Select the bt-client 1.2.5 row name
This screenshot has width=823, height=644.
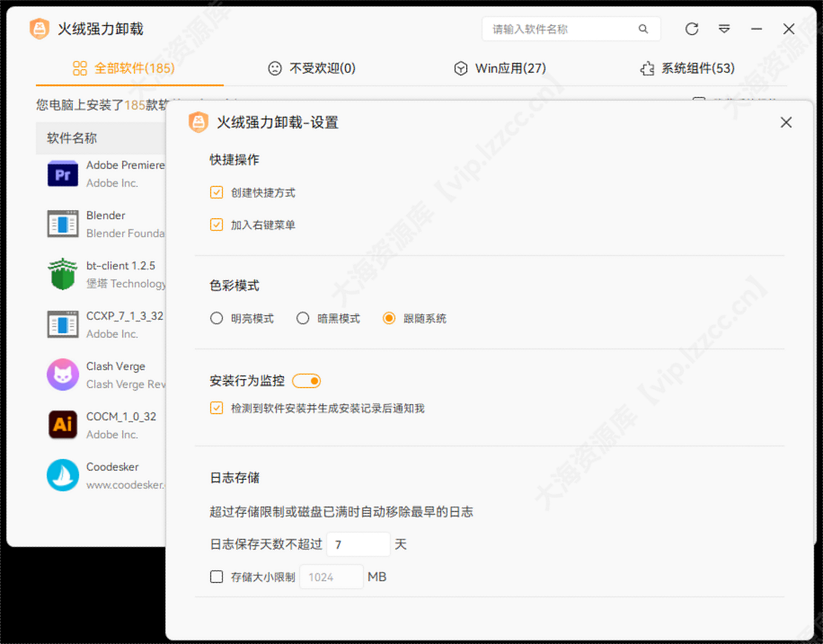(120, 266)
